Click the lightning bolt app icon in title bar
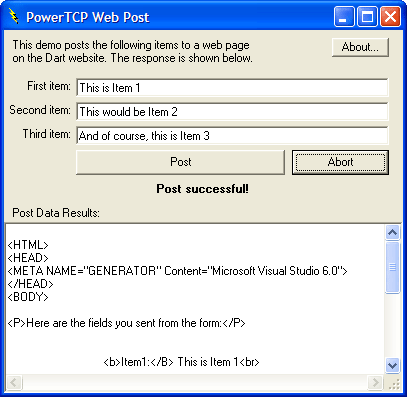The height and width of the screenshot is (397, 407). click(13, 16)
